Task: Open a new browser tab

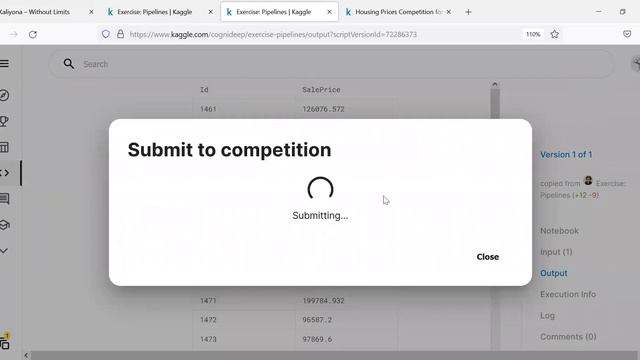Action: click(x=468, y=12)
